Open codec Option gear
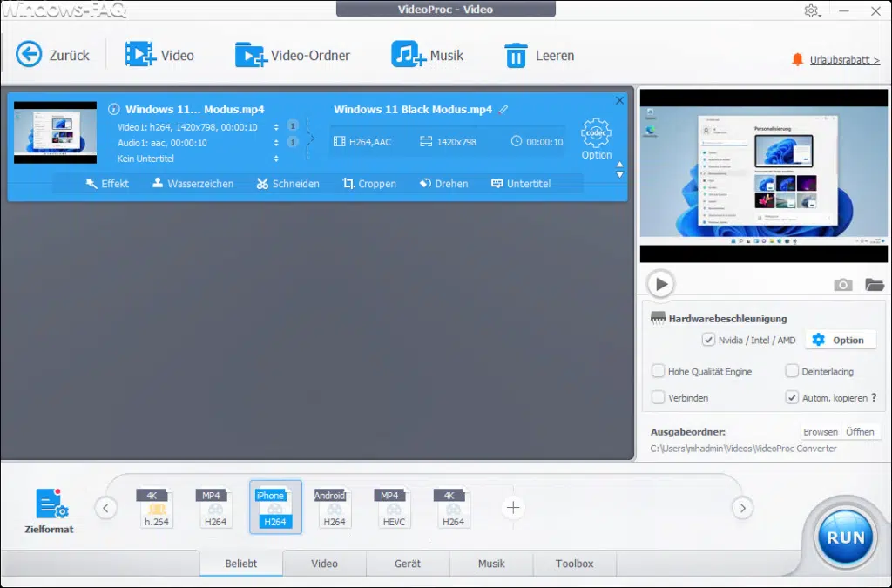The image size is (892, 588). click(596, 139)
